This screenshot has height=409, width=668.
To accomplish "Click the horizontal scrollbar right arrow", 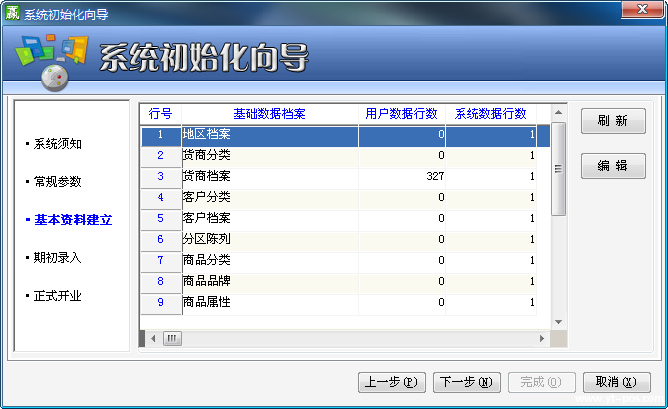I will tap(542, 339).
